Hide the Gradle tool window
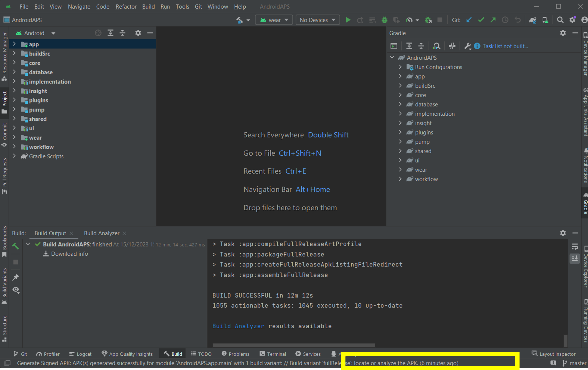This screenshot has height=370, width=588. pyautogui.click(x=575, y=33)
